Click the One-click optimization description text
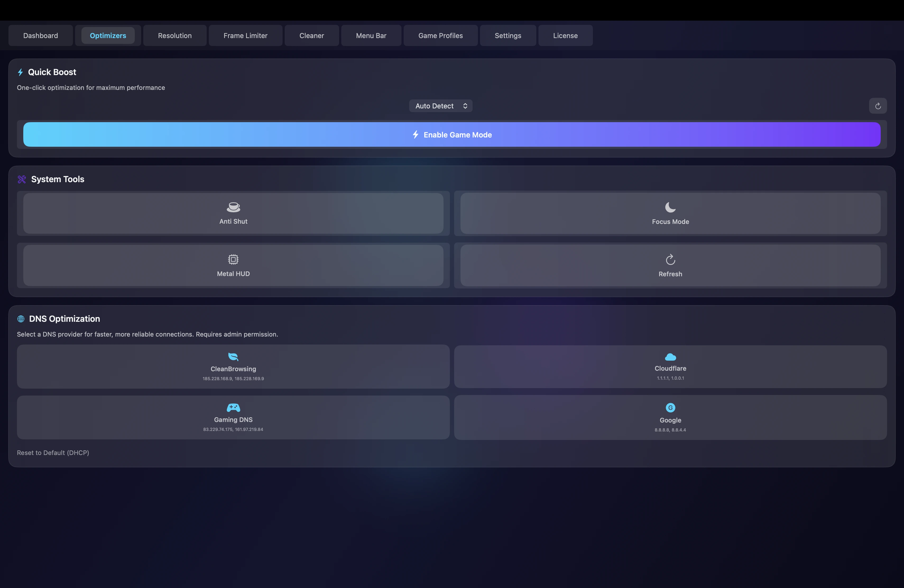 pyautogui.click(x=91, y=87)
